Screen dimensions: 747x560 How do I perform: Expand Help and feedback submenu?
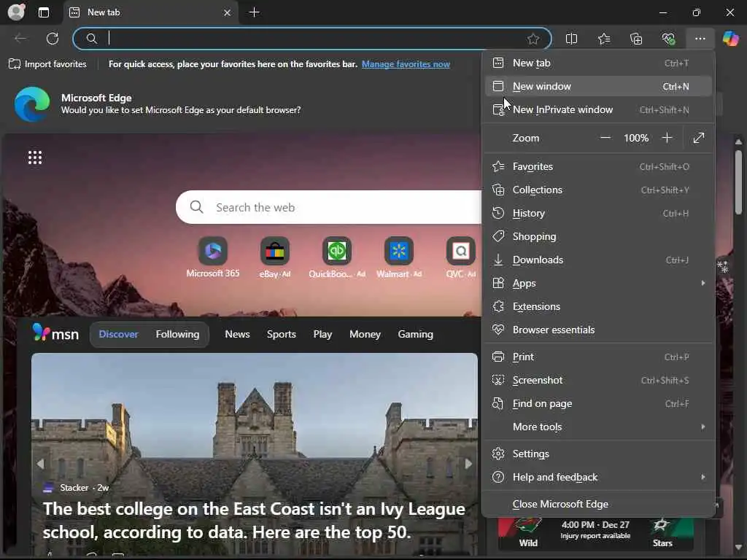click(598, 477)
